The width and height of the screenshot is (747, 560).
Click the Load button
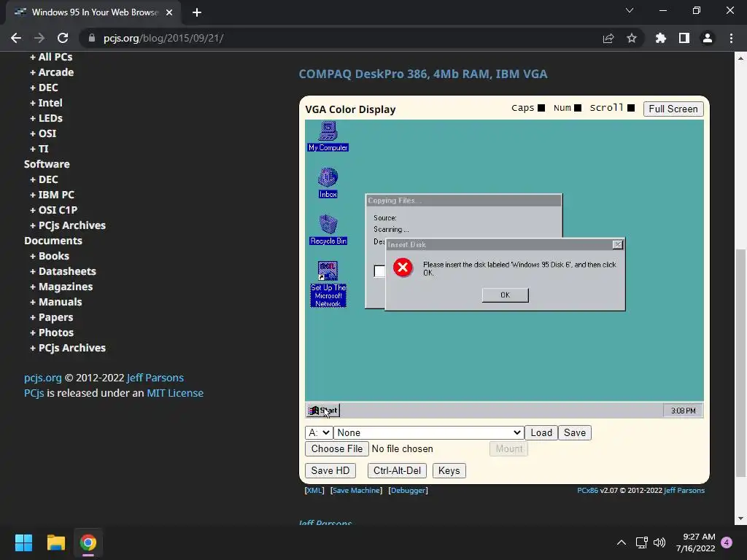coord(541,432)
